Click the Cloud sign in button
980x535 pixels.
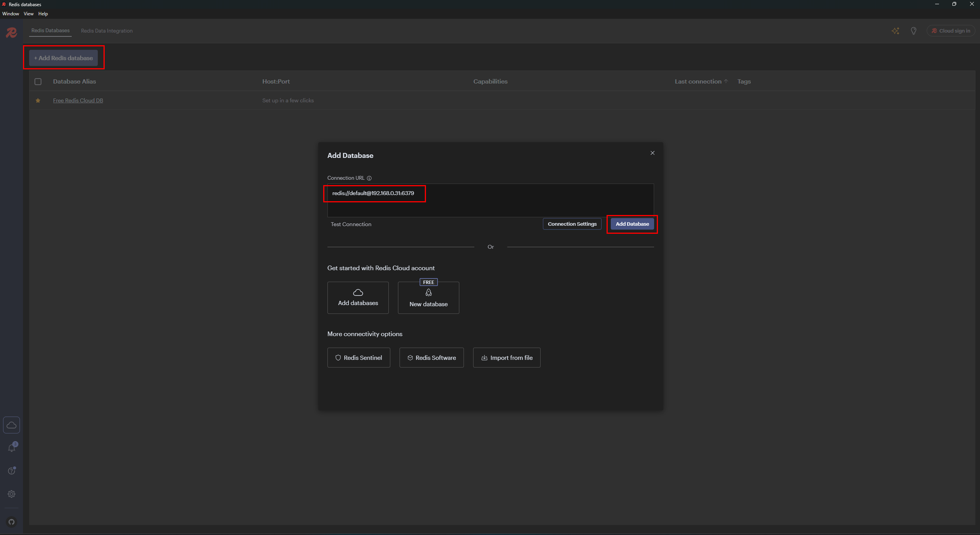[951, 31]
